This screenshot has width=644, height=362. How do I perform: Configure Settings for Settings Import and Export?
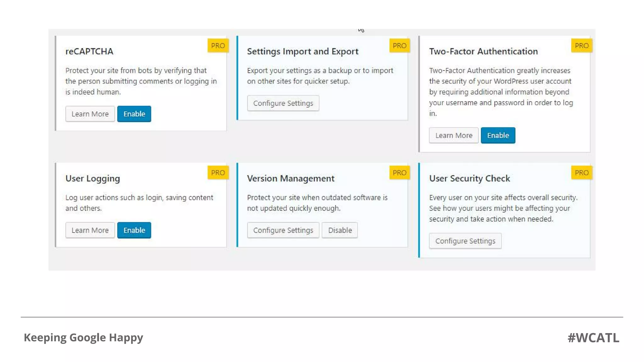pos(283,103)
